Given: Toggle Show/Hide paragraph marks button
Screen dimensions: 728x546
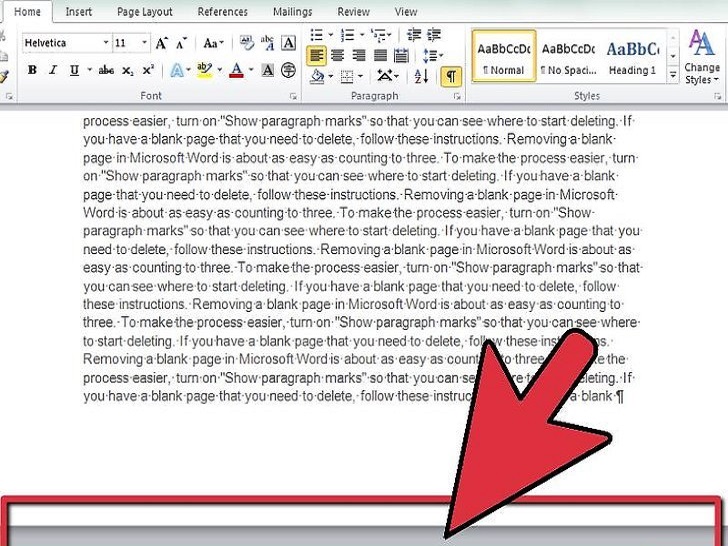Looking at the screenshot, I should [451, 76].
